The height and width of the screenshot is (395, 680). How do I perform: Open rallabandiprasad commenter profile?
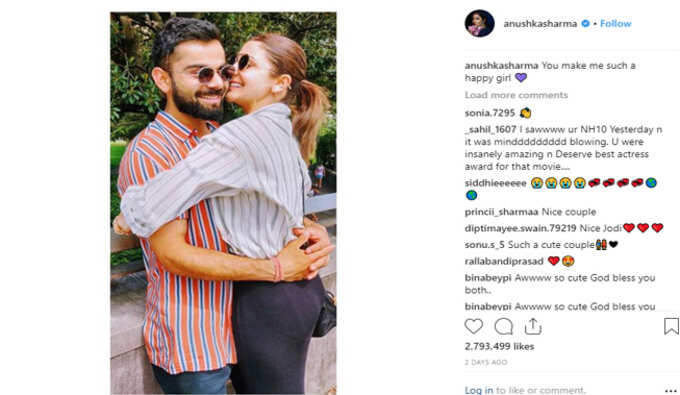point(504,261)
